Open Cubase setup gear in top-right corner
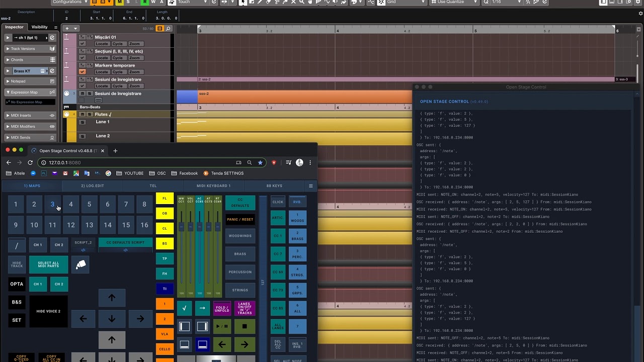The height and width of the screenshot is (362, 644). pyautogui.click(x=637, y=2)
